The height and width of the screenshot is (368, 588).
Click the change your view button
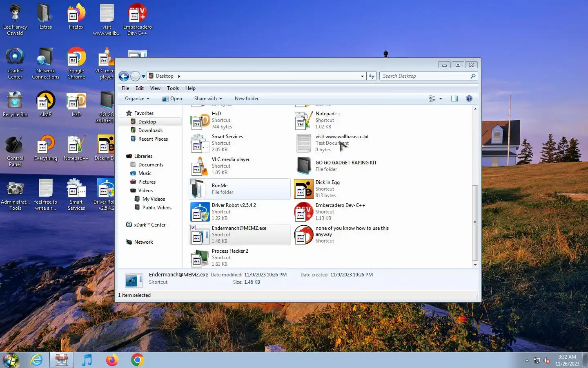click(432, 99)
